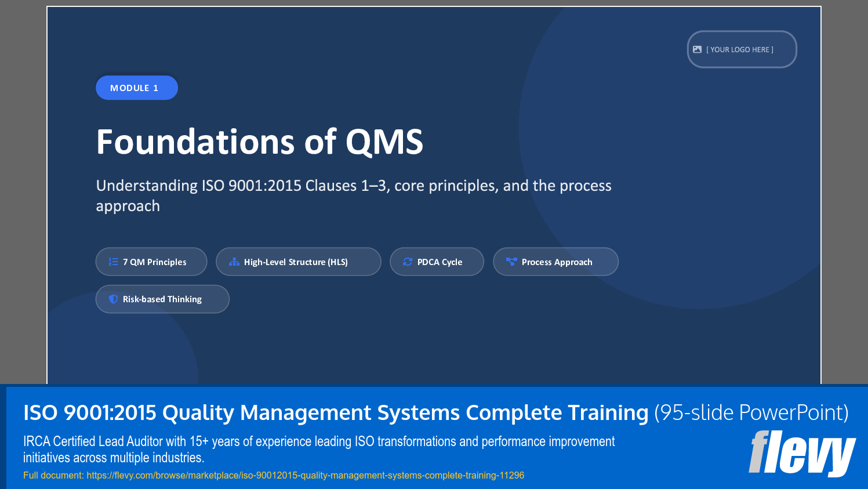Select the shield icon for Risk-based Thinking
The width and height of the screenshot is (868, 489).
point(113,299)
